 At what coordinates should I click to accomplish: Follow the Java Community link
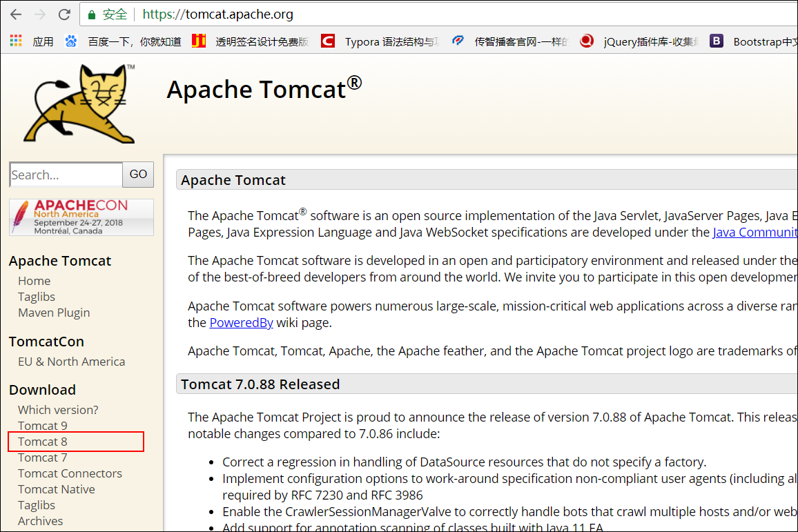pyautogui.click(x=755, y=233)
